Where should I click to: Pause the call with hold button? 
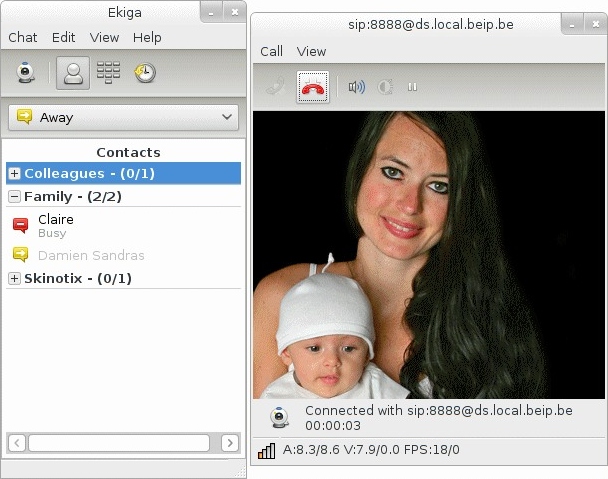(x=412, y=87)
